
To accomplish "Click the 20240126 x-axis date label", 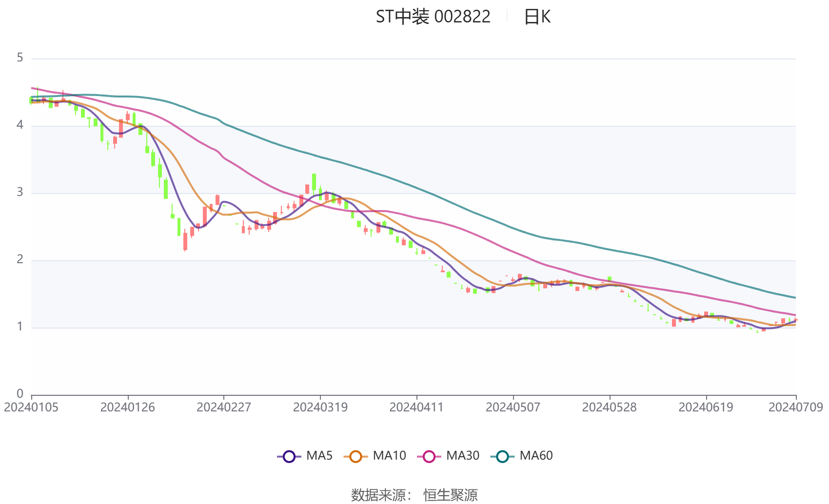I will coord(128,407).
